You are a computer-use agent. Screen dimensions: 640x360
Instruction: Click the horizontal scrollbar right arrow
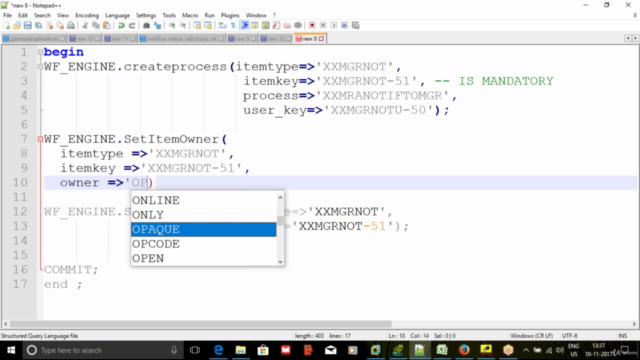[634, 324]
